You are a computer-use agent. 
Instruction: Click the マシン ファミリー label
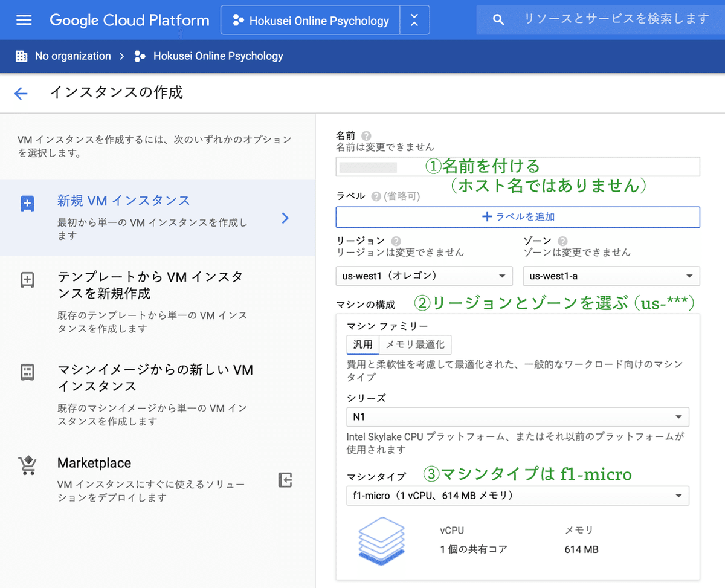(x=387, y=326)
